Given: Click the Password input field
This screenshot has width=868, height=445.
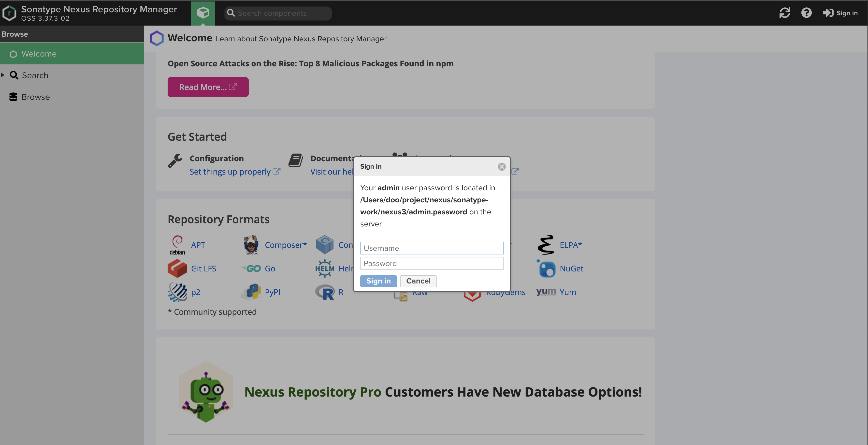Looking at the screenshot, I should coord(432,263).
